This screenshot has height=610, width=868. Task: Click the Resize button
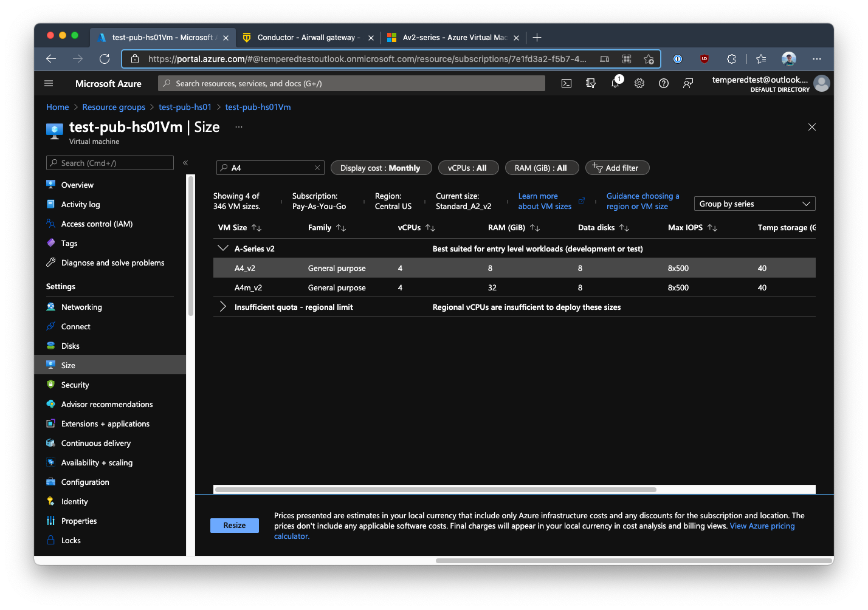[x=235, y=526]
